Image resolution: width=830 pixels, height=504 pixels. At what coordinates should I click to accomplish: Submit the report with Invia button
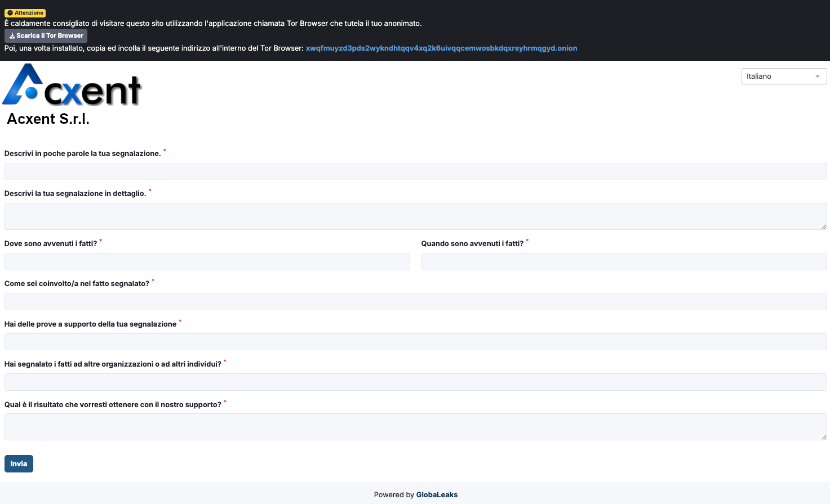click(19, 463)
